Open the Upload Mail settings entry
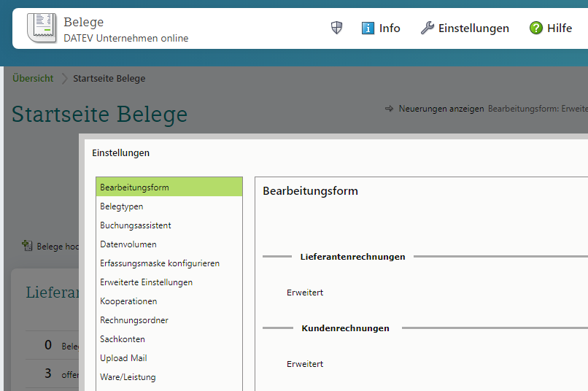 pyautogui.click(x=123, y=358)
